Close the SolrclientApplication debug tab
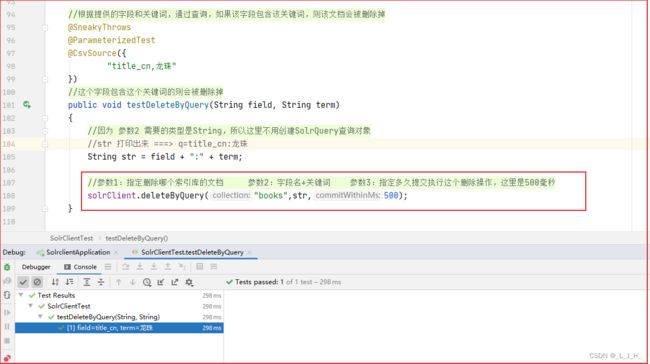The height and width of the screenshot is (364, 650). click(116, 252)
